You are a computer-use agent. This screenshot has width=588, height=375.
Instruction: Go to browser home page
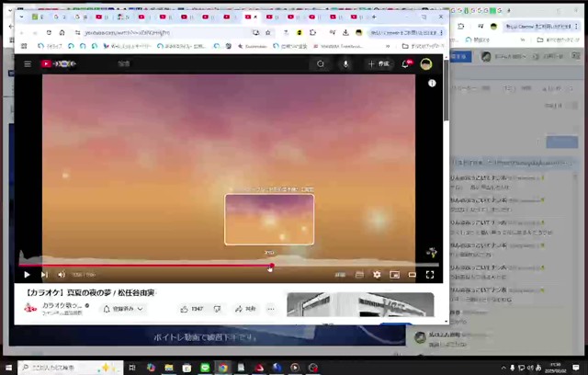[x=62, y=33]
